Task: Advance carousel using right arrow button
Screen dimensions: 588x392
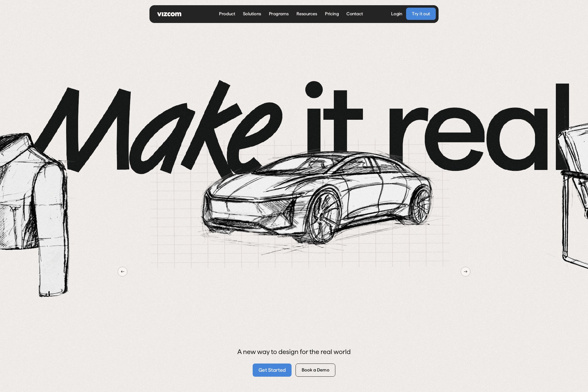Action: coord(465,272)
